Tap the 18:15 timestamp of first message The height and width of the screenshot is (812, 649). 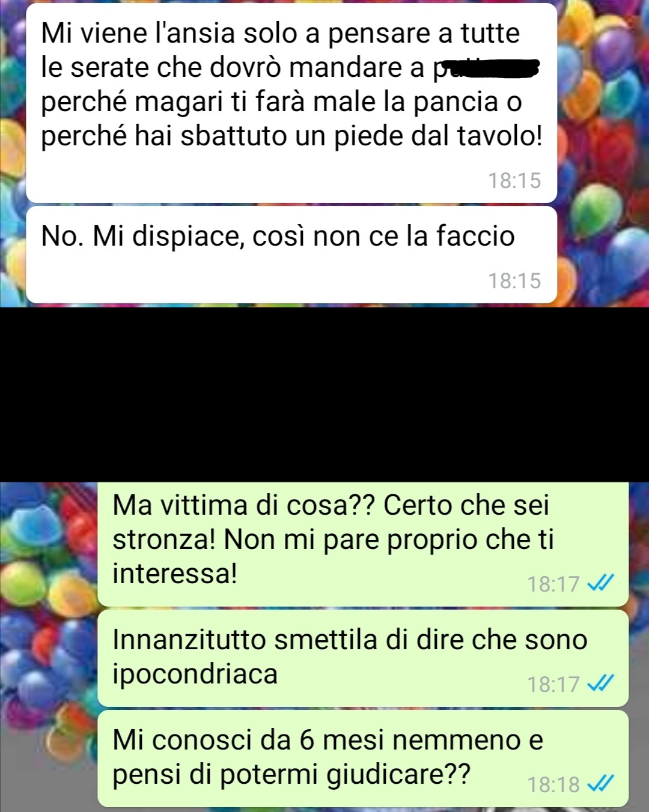[514, 180]
